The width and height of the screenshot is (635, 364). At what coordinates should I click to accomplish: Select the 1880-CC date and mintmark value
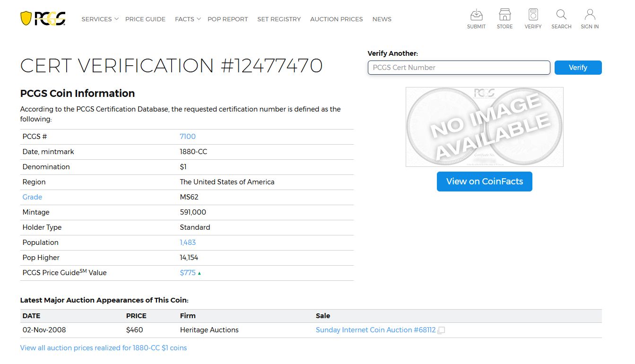[193, 152]
